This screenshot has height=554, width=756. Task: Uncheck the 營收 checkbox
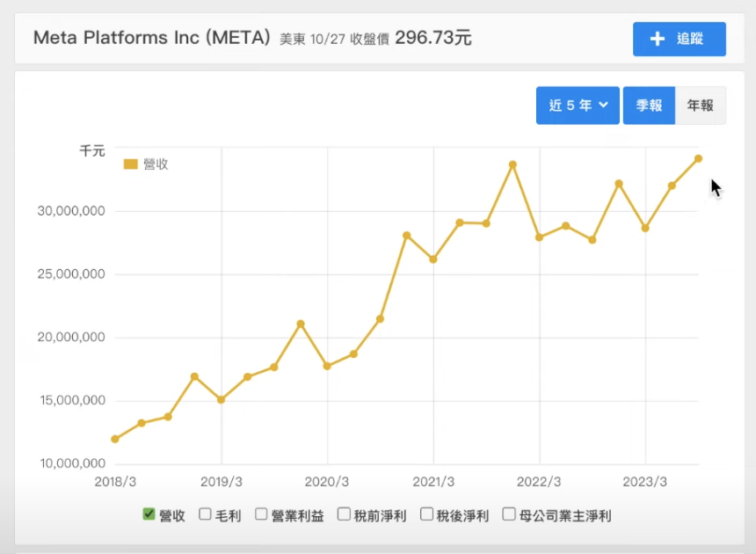(149, 514)
